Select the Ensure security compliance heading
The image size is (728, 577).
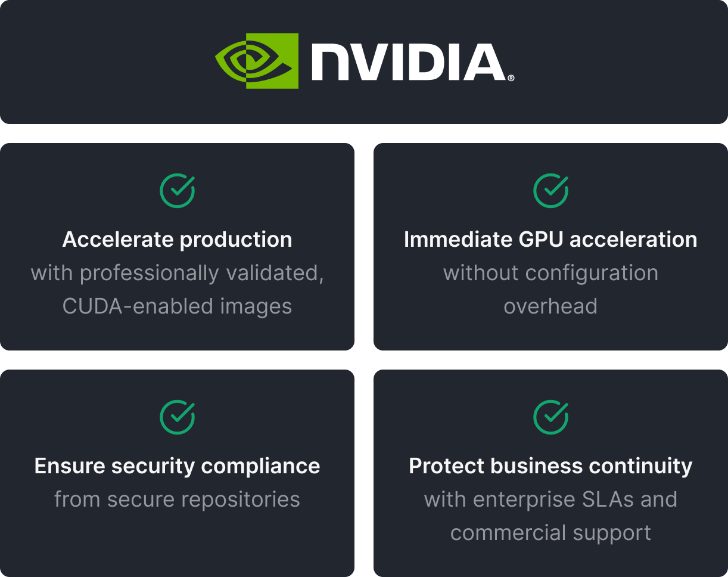(x=178, y=466)
